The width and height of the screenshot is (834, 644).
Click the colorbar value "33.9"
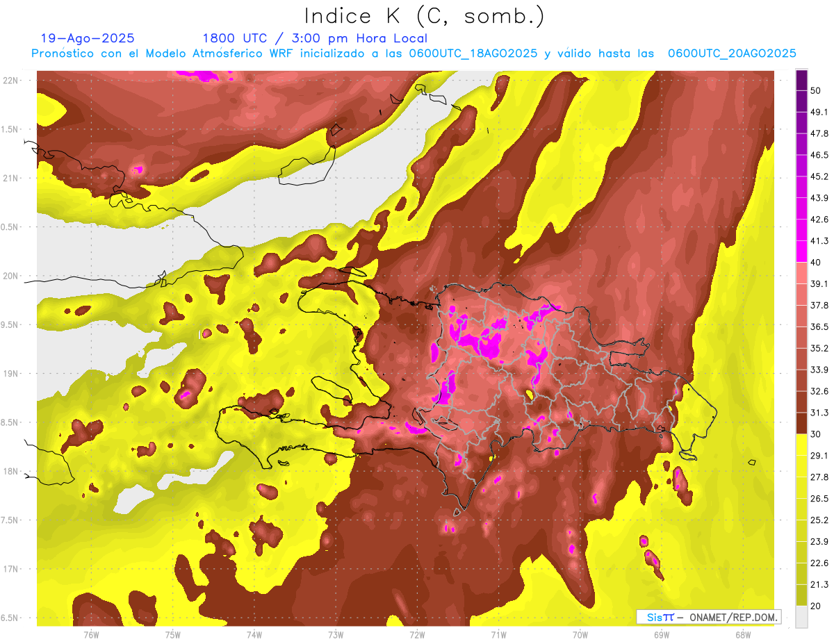(x=819, y=370)
